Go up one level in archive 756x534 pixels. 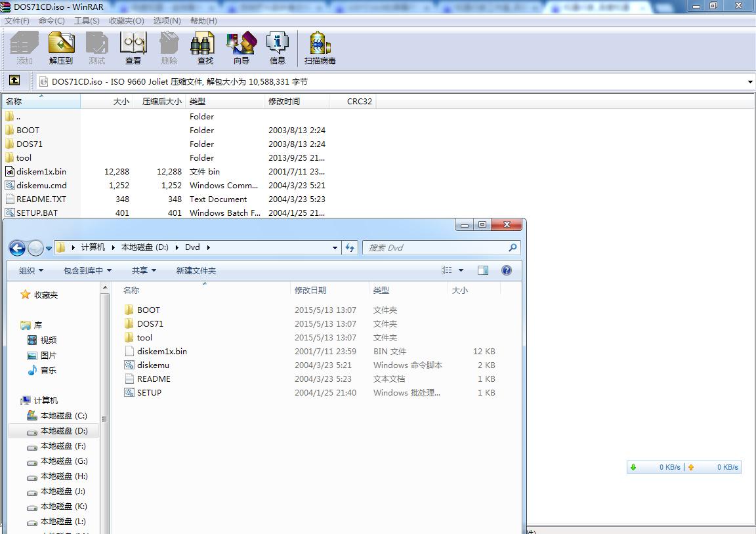coord(14,81)
